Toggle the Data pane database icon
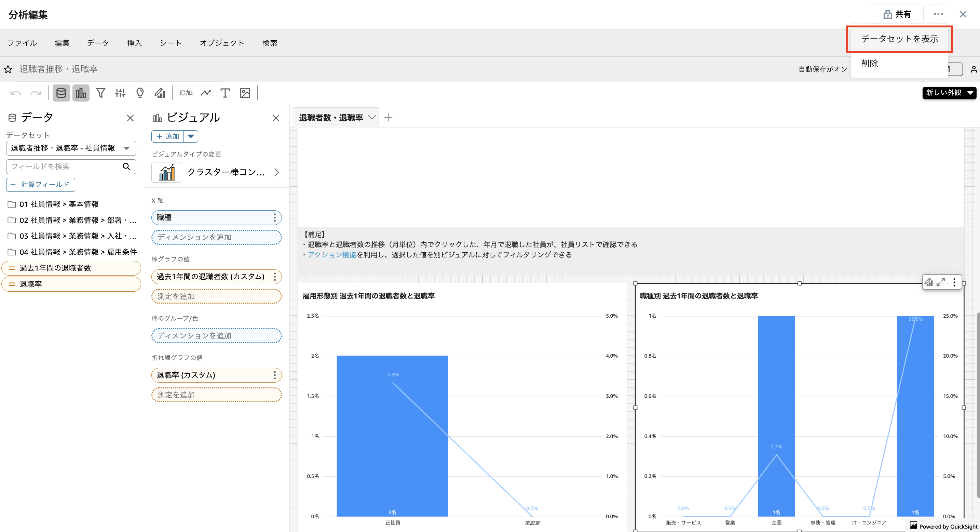Screen dimensions: 980x532 (x=61, y=93)
